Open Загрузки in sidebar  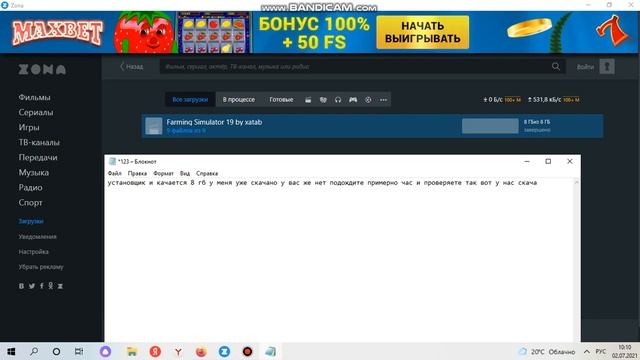(31, 221)
